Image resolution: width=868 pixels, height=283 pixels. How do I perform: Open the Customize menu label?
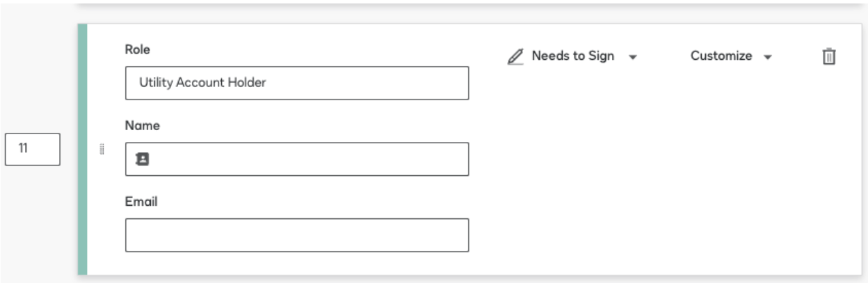(721, 56)
